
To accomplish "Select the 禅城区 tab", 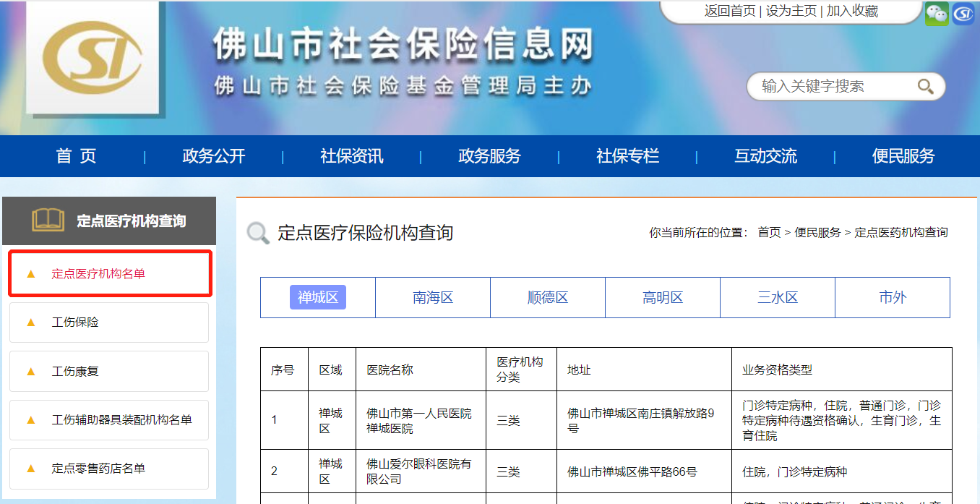I will [x=318, y=297].
